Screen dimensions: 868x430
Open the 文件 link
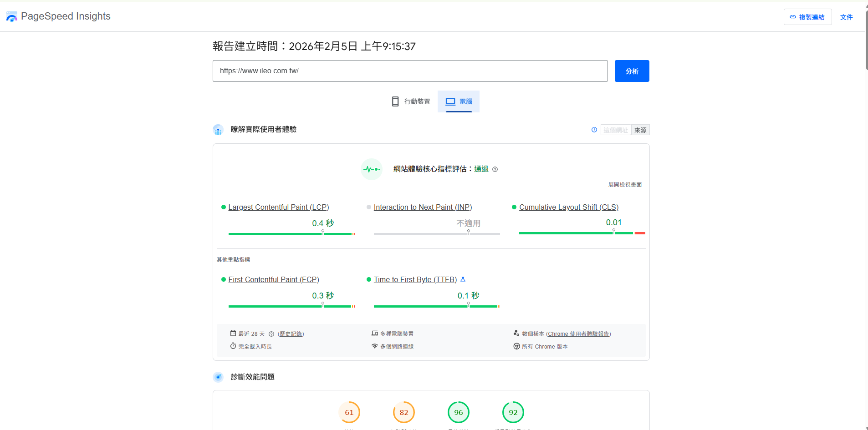847,17
